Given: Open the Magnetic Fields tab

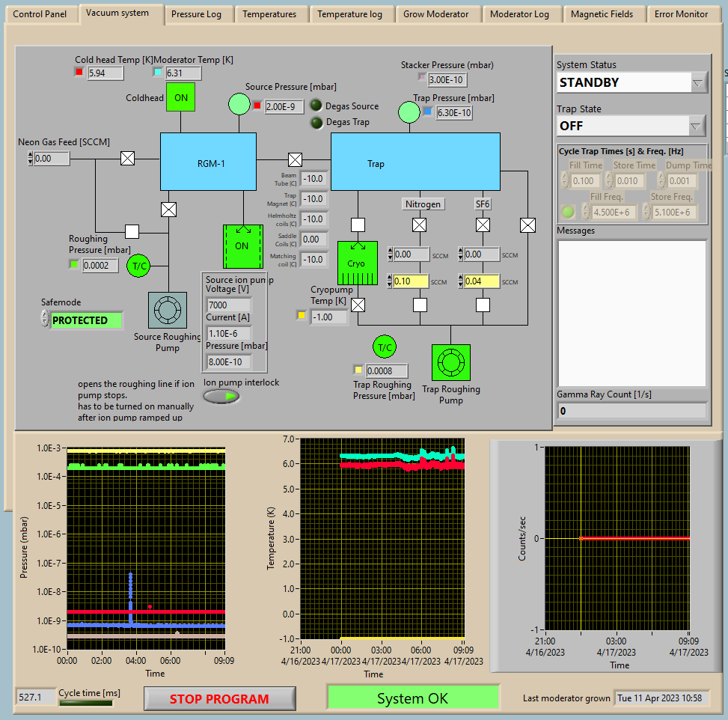Looking at the screenshot, I should pos(602,14).
